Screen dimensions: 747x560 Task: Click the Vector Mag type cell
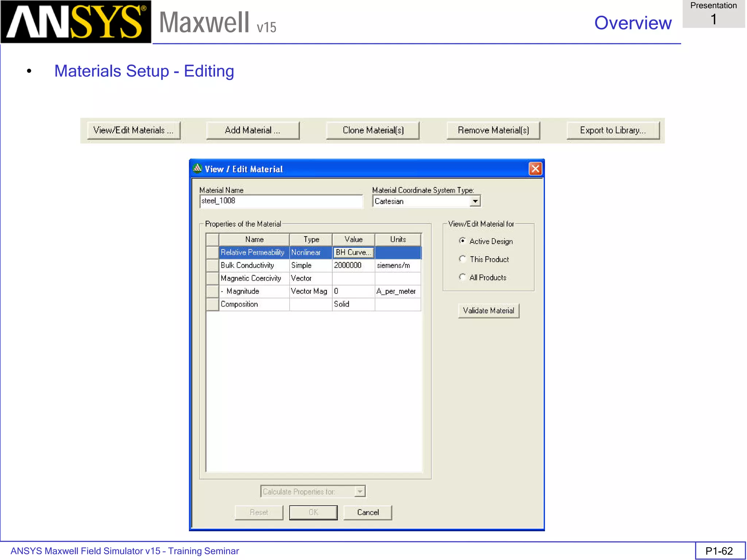311,291
